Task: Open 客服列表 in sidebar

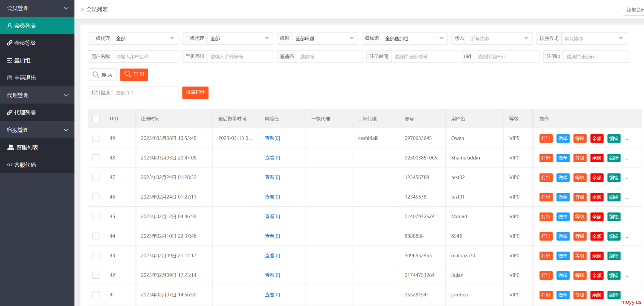Action: pos(37,147)
